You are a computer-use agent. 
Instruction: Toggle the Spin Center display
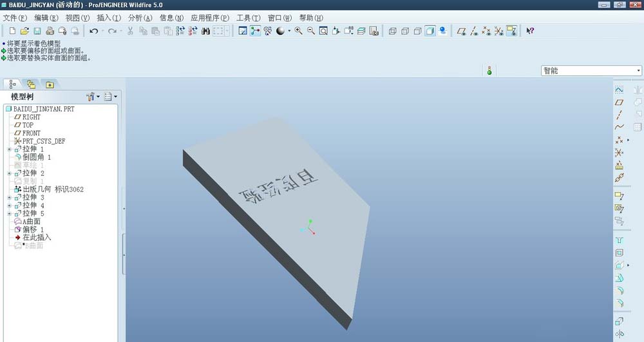(x=255, y=31)
